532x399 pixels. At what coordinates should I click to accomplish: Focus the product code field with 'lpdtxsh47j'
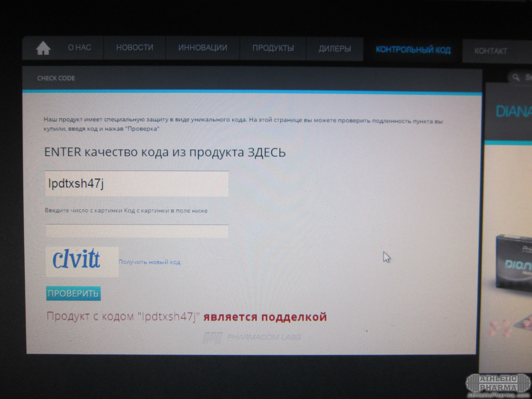(x=137, y=184)
